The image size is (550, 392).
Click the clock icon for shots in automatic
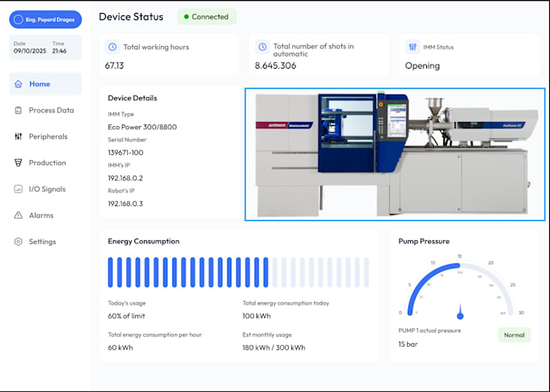tap(262, 47)
